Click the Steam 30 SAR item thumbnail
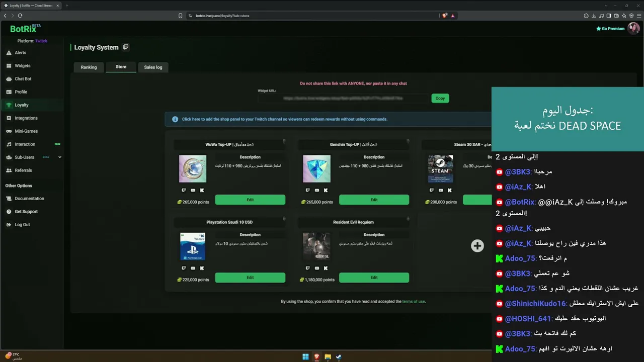This screenshot has height=362, width=644. pyautogui.click(x=440, y=168)
